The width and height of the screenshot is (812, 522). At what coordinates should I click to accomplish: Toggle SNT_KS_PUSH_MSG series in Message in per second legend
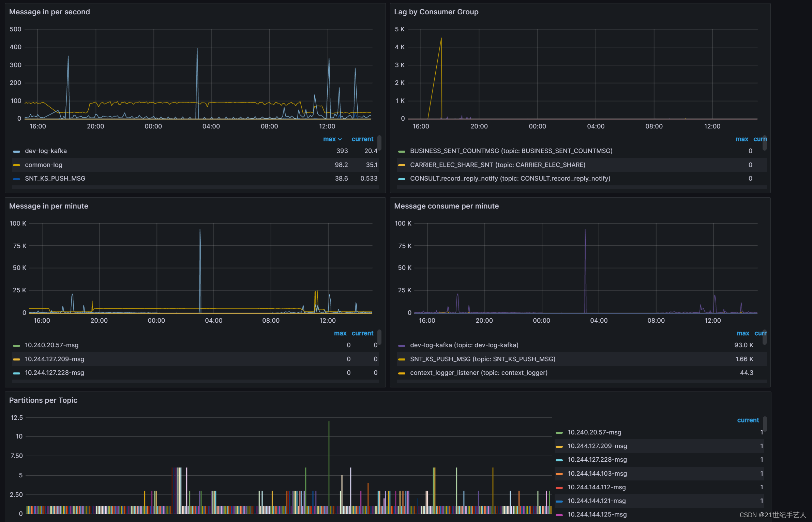[x=55, y=179]
